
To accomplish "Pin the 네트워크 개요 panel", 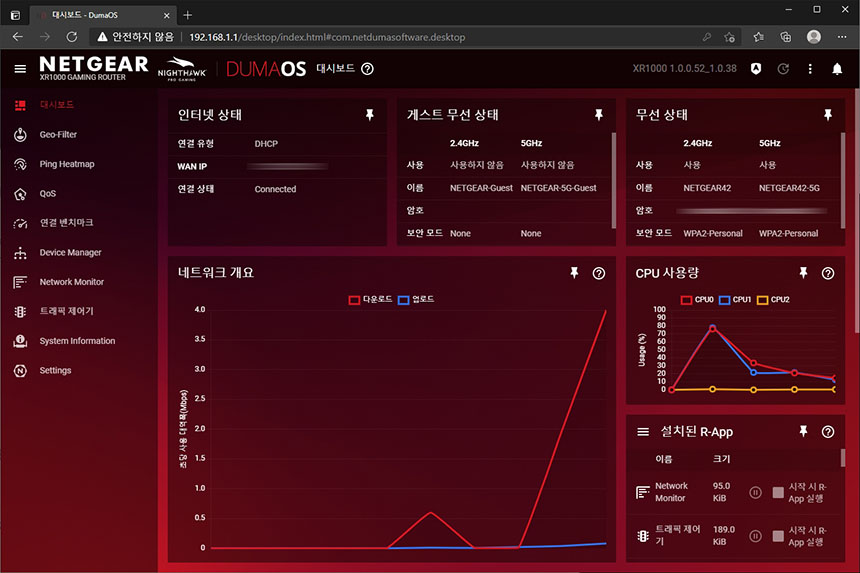I will click(574, 273).
